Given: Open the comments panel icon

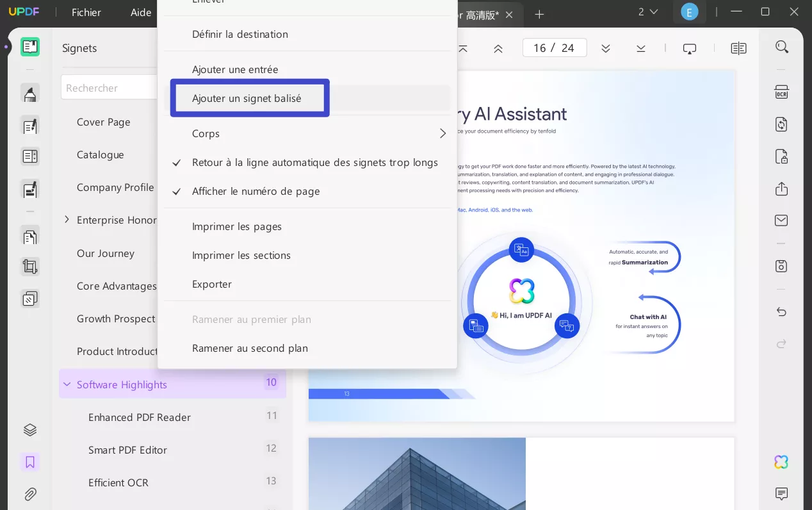Looking at the screenshot, I should (x=781, y=494).
